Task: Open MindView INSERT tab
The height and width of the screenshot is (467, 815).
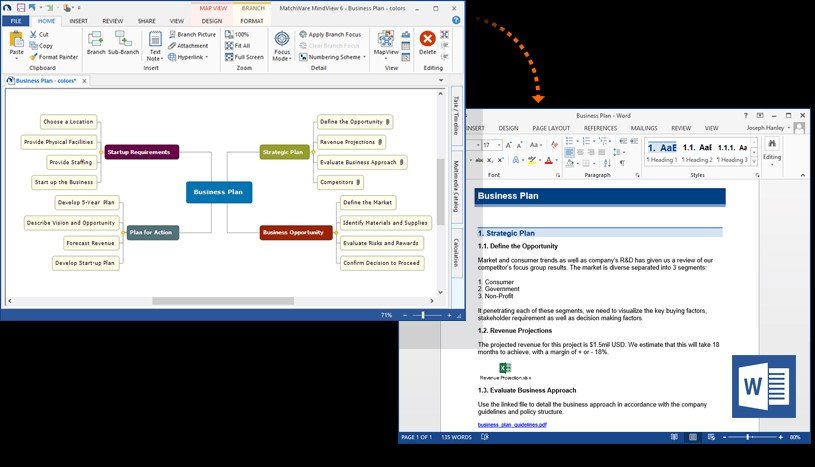Action: [x=78, y=21]
